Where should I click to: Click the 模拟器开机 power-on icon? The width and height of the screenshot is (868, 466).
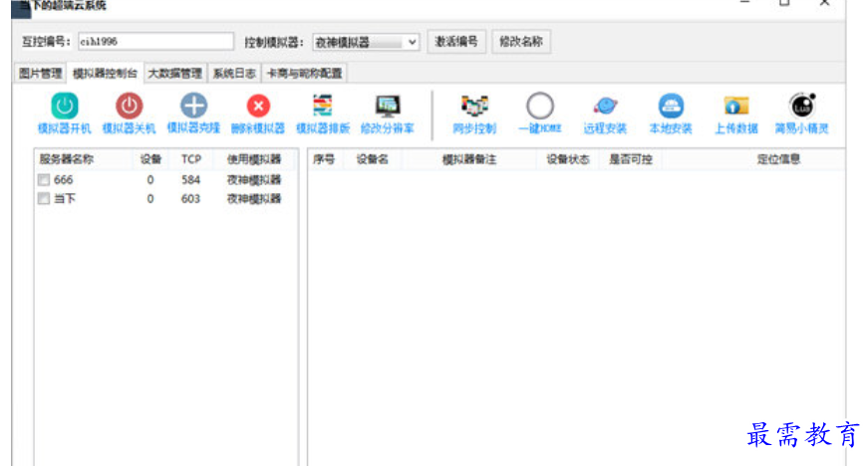point(64,106)
